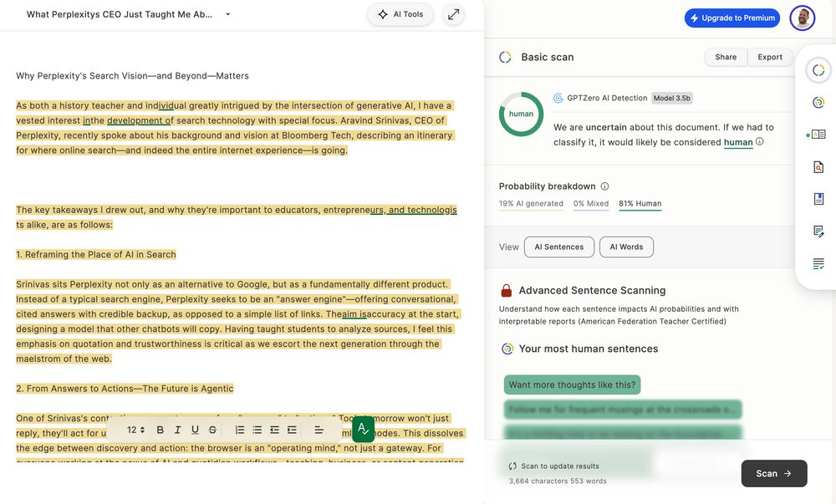Select the 0% Mixed tab
The height and width of the screenshot is (504, 836).
pyautogui.click(x=591, y=203)
